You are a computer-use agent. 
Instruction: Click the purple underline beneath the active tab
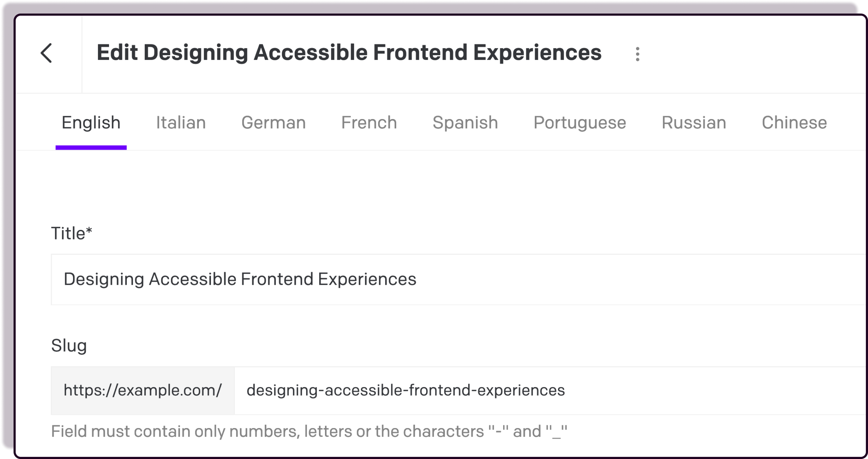(x=91, y=148)
